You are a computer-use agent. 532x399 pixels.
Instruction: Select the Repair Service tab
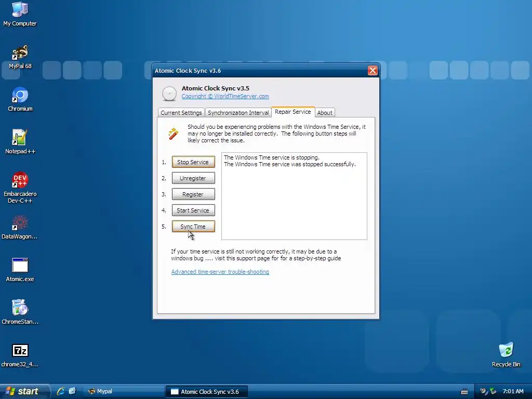293,112
